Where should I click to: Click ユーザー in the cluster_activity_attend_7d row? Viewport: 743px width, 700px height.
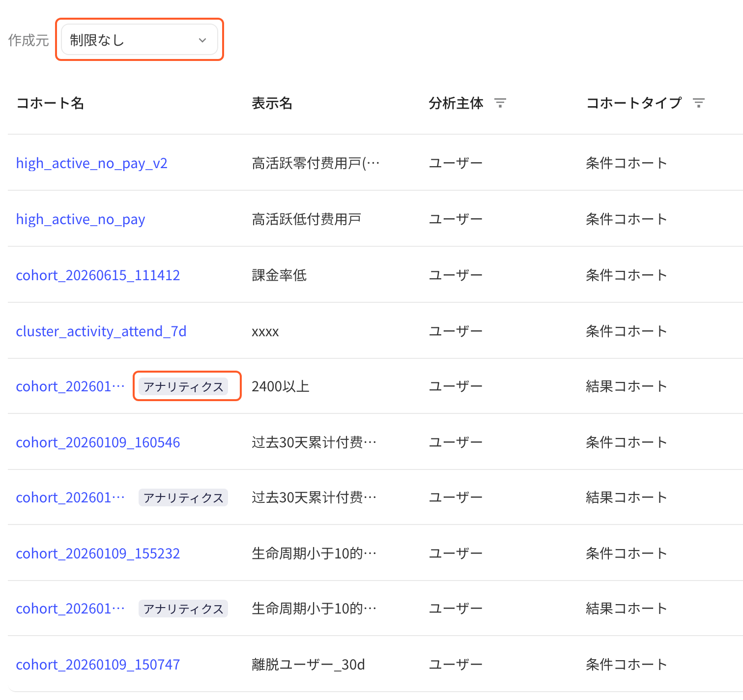(x=456, y=331)
